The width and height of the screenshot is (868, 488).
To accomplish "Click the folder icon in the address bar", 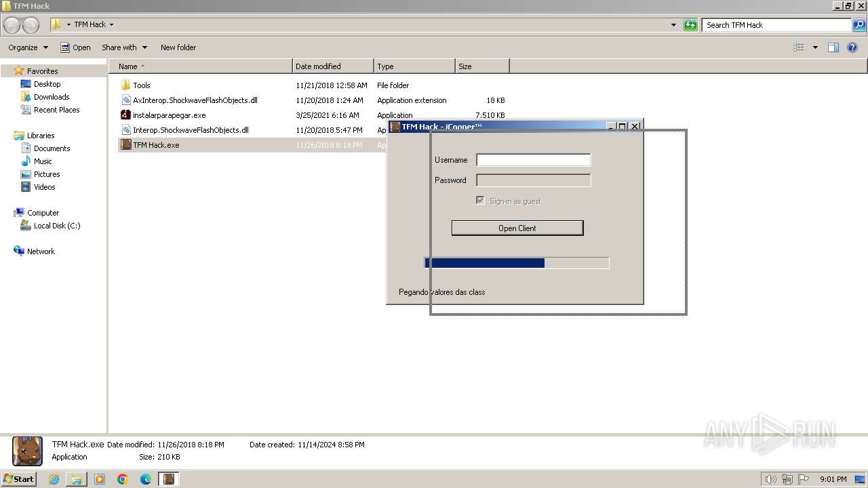I will tap(56, 24).
